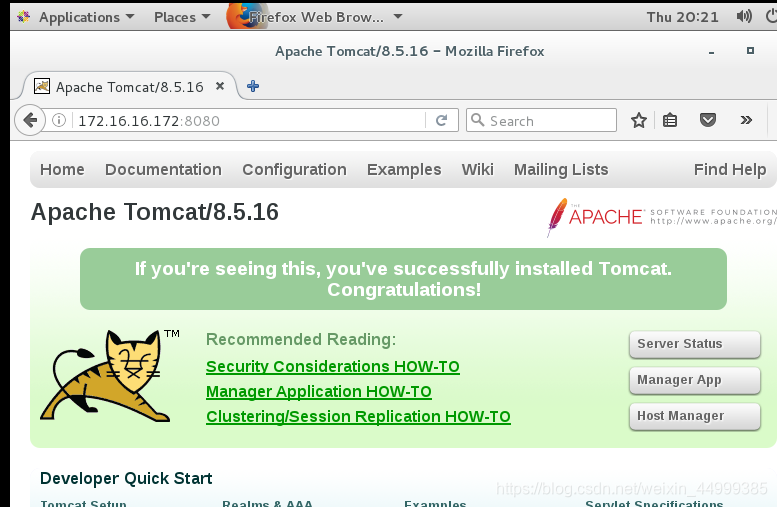Open Find Help link
This screenshot has width=777, height=507.
coord(730,169)
